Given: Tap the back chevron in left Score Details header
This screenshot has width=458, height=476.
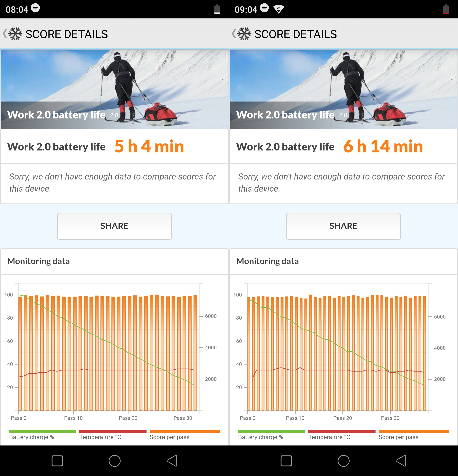Looking at the screenshot, I should click(5, 34).
